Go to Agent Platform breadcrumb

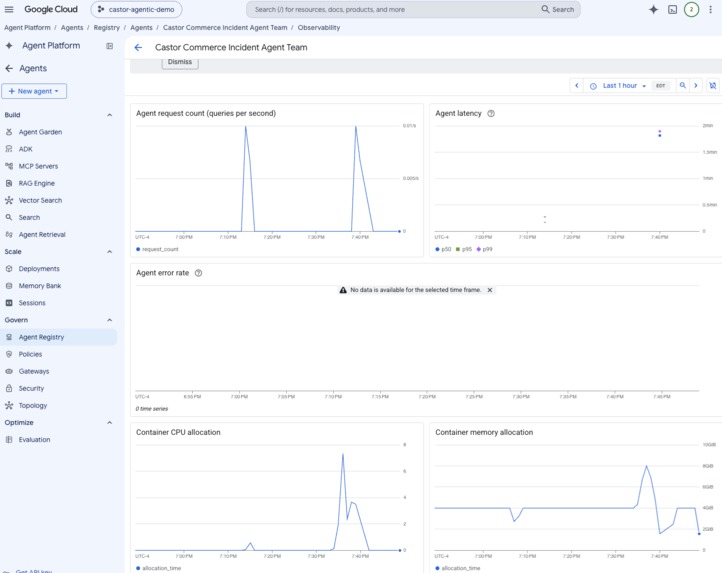(27, 28)
